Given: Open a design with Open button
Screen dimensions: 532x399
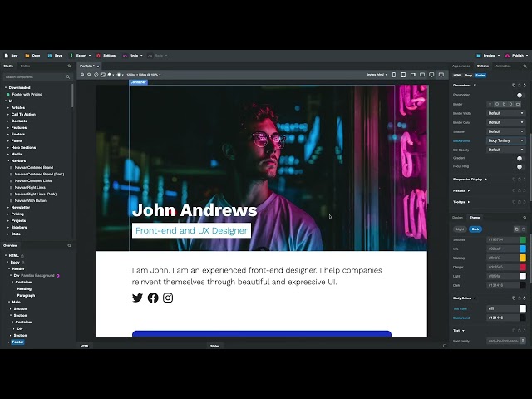Looking at the screenshot, I should [32, 56].
